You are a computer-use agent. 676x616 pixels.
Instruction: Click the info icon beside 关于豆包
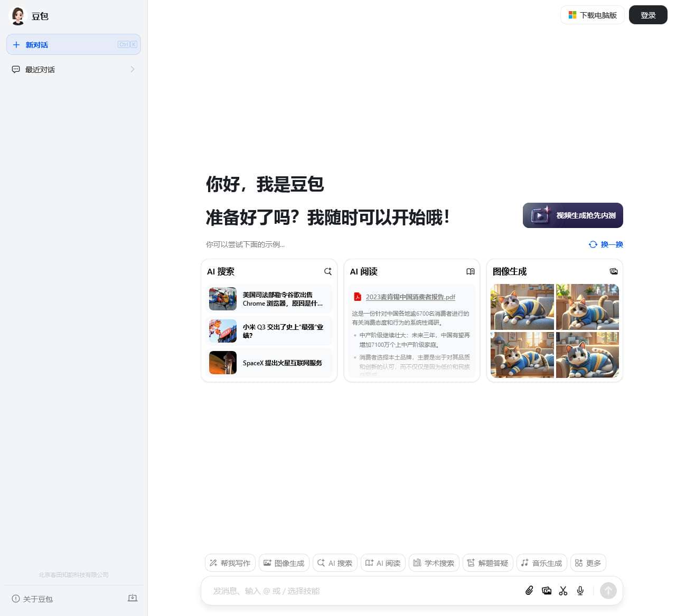point(16,599)
